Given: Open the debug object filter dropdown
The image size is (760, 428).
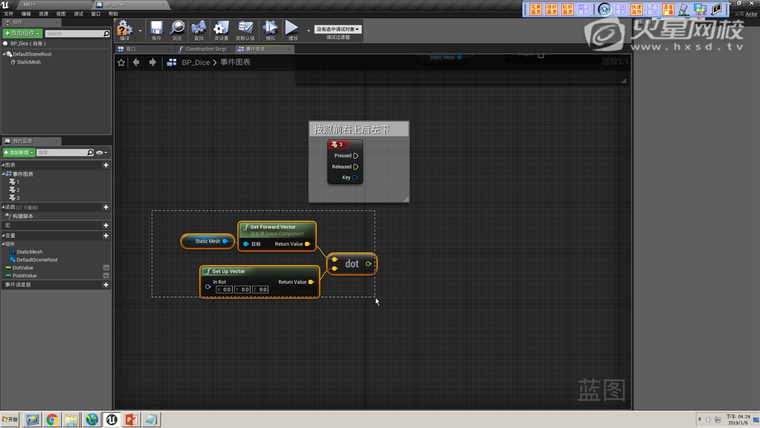Looking at the screenshot, I should point(338,29).
